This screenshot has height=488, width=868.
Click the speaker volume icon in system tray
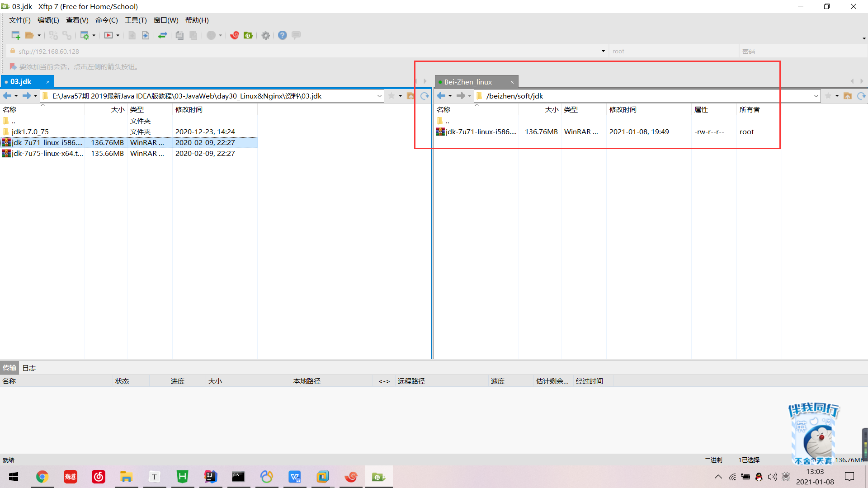tap(772, 477)
